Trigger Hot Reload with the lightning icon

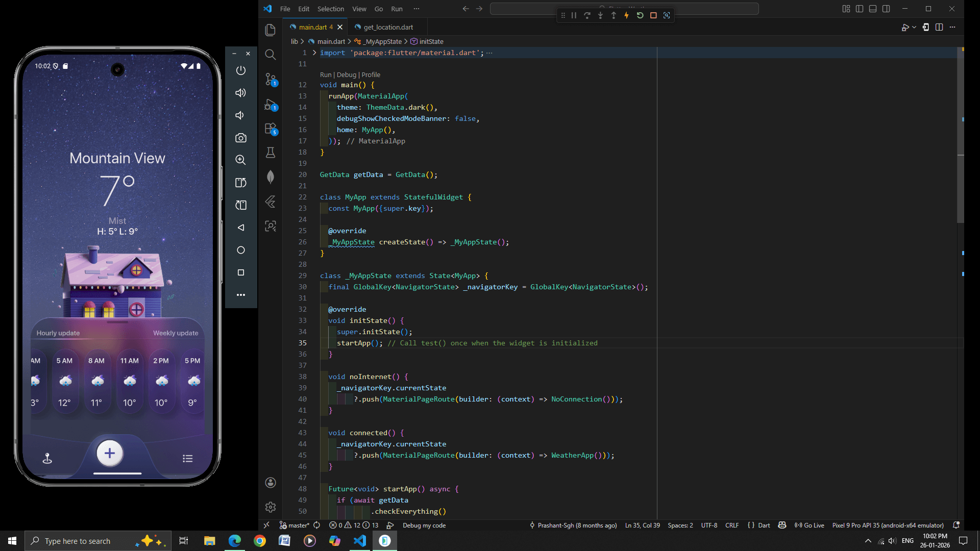[626, 15]
